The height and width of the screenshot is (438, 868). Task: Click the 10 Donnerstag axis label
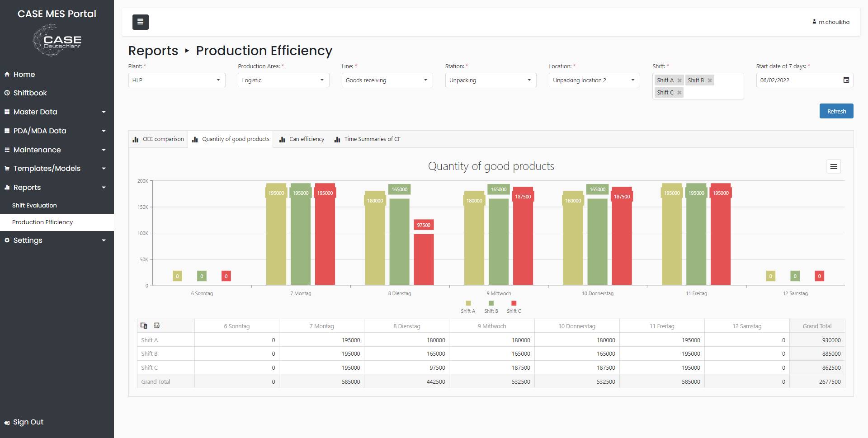coord(598,293)
